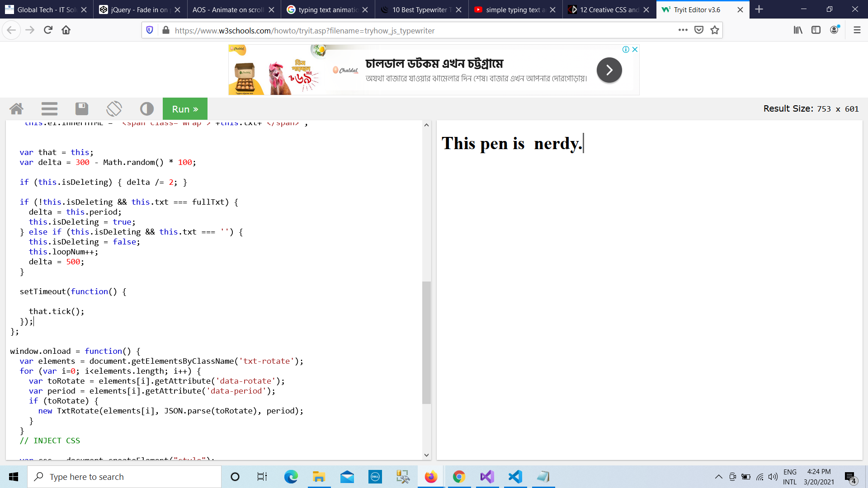Image resolution: width=868 pixels, height=488 pixels.
Task: Open the page actions three-dot menu
Action: pyautogui.click(x=683, y=30)
